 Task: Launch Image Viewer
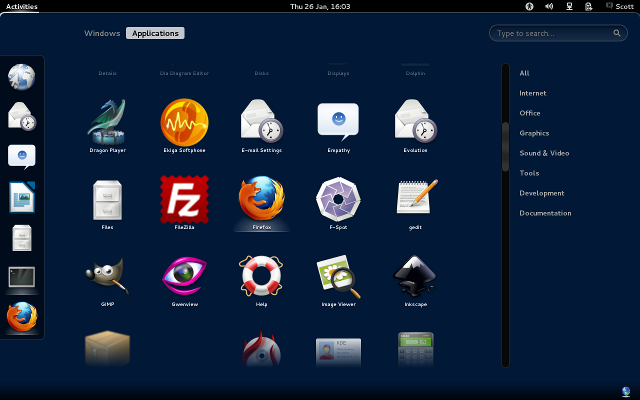point(338,280)
